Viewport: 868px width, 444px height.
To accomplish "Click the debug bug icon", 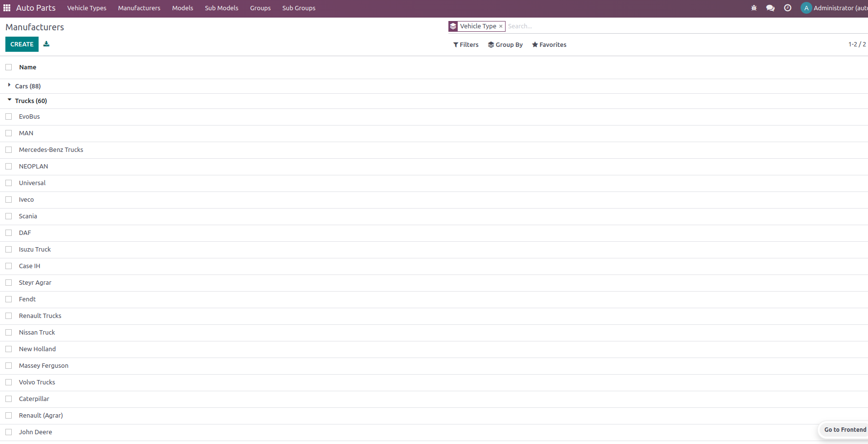I will (x=754, y=8).
